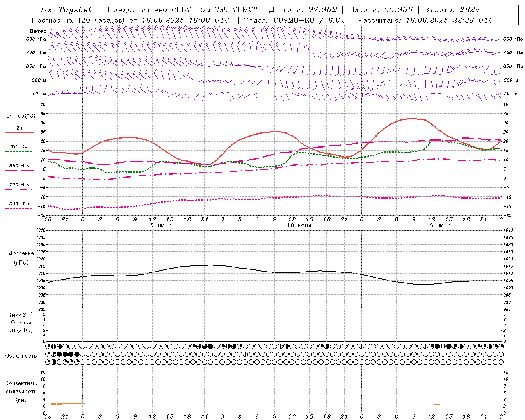Click the 'Высота: 282м' elevation text
The height and width of the screenshot is (420, 525).
click(452, 10)
